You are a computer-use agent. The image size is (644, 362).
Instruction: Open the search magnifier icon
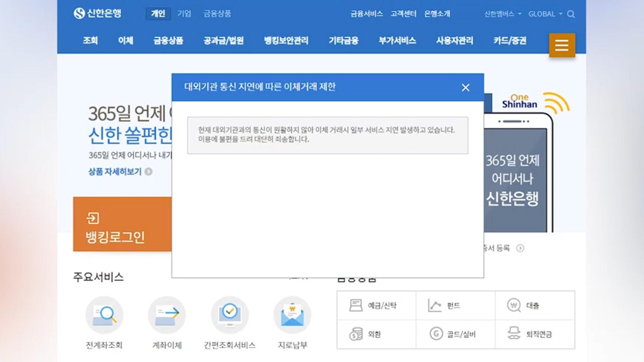tap(570, 14)
